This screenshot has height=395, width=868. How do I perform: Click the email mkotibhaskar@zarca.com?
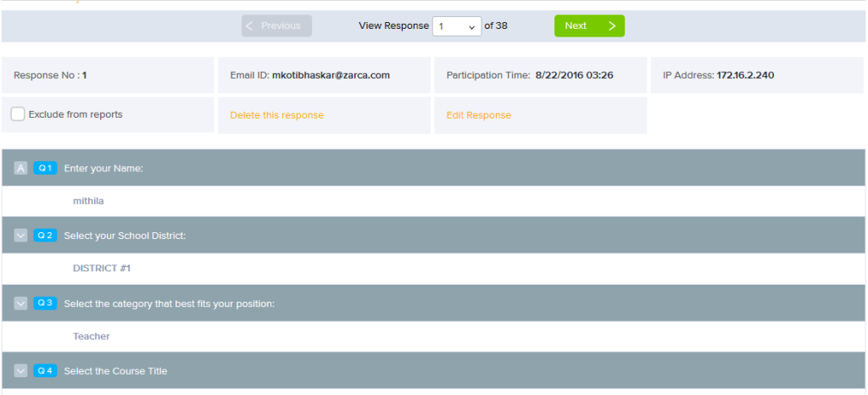[x=331, y=75]
